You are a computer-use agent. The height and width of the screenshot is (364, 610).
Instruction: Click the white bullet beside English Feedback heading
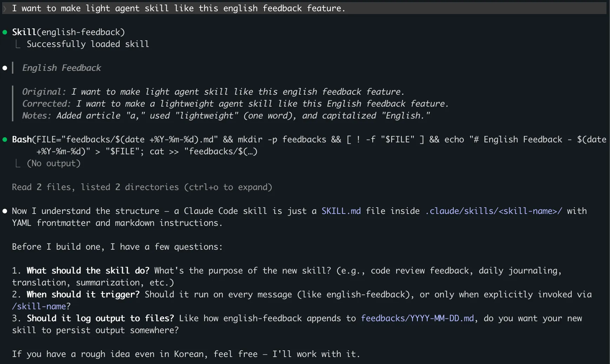tap(5, 68)
